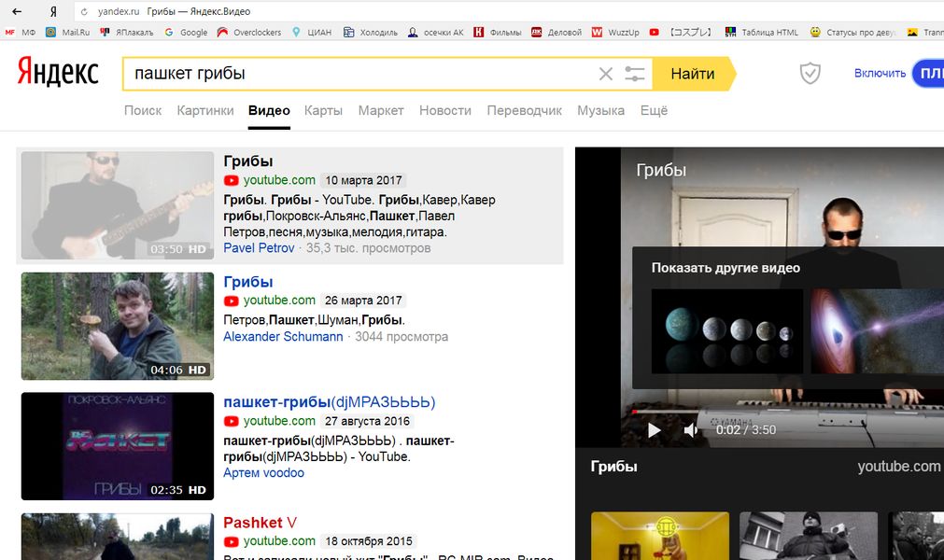This screenshot has height=560, width=944.
Task: Open 'пашкет-грибы(djМРАЗЬЬЬЬ)' result title
Action: 330,402
